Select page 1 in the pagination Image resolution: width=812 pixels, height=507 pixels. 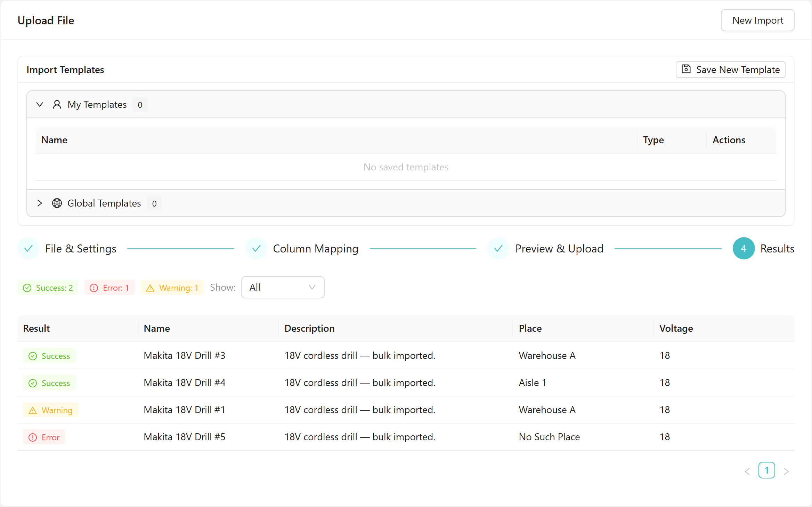[x=767, y=470]
